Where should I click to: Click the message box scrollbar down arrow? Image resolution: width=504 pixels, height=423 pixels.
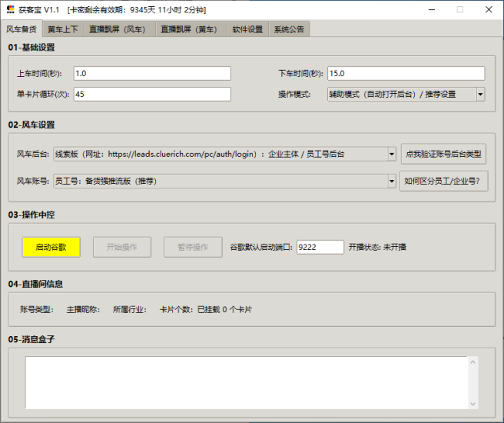[472, 404]
